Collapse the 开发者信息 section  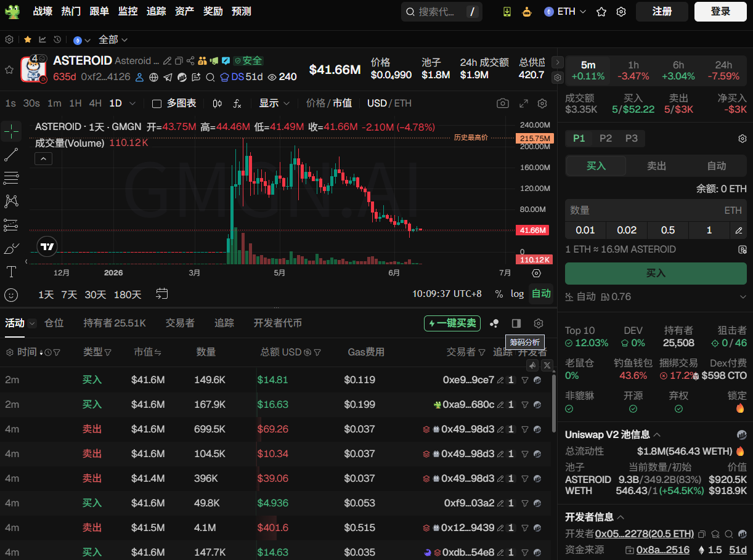point(621,517)
